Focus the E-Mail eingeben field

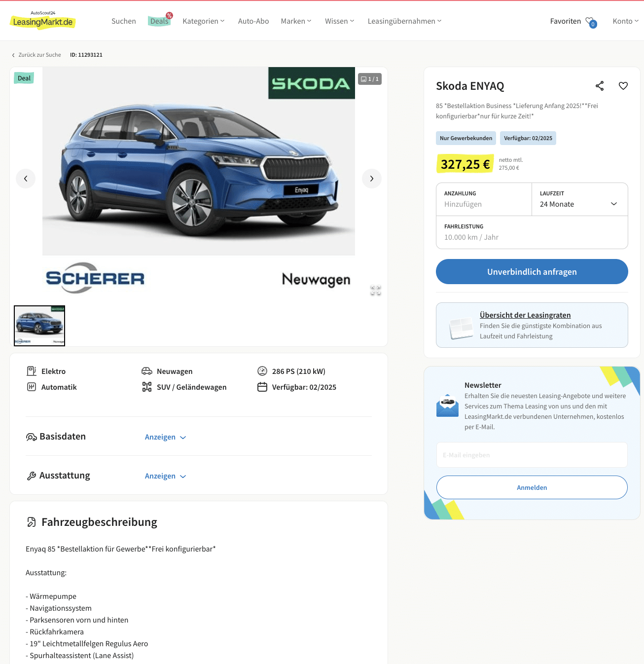click(532, 455)
